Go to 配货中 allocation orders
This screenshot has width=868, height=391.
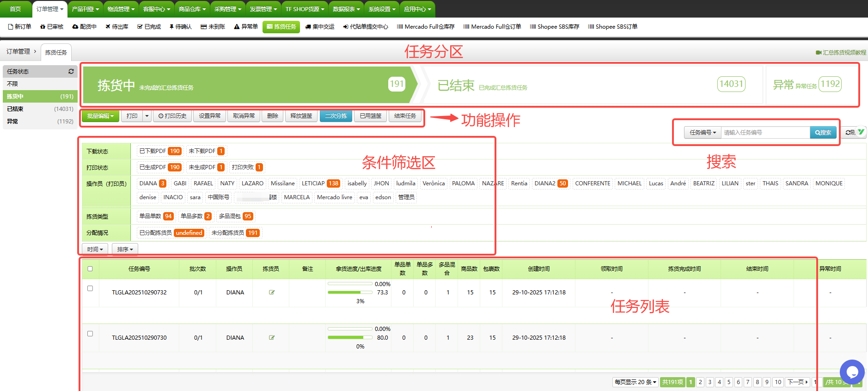click(84, 27)
